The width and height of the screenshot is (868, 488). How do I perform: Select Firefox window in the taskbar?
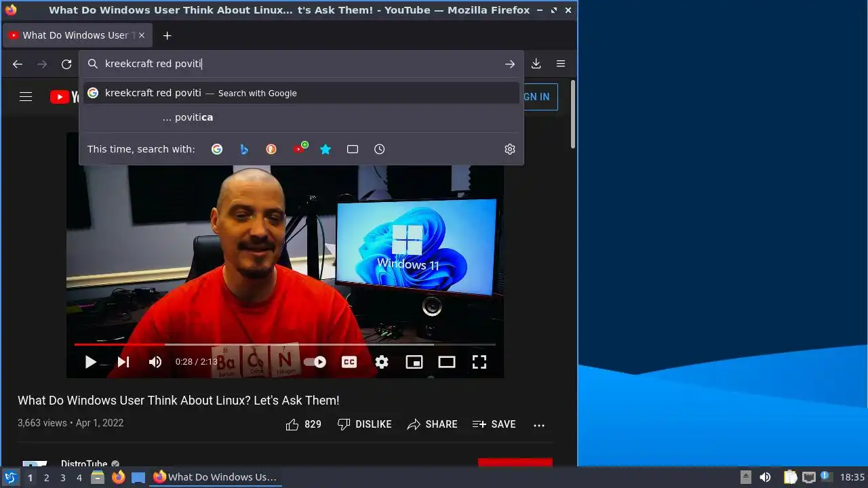pos(216,477)
